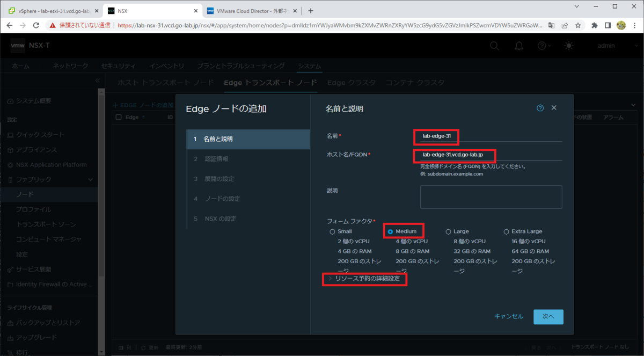Switch to VMware Cloud Director browser tab
Viewport: 644px width, 356px height.
coord(253,11)
